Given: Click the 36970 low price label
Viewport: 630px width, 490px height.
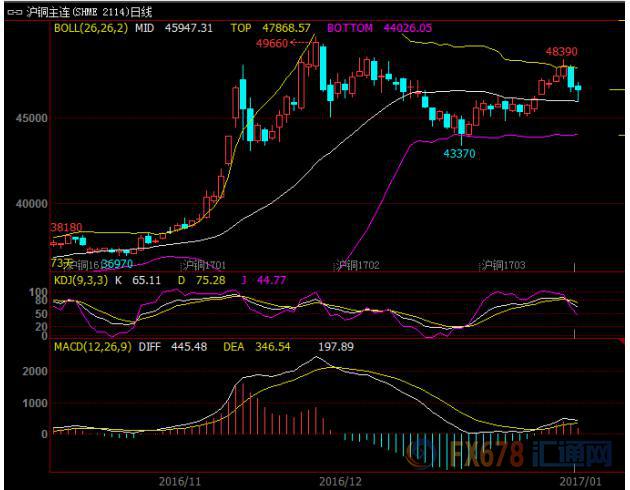Looking at the screenshot, I should (x=117, y=263).
